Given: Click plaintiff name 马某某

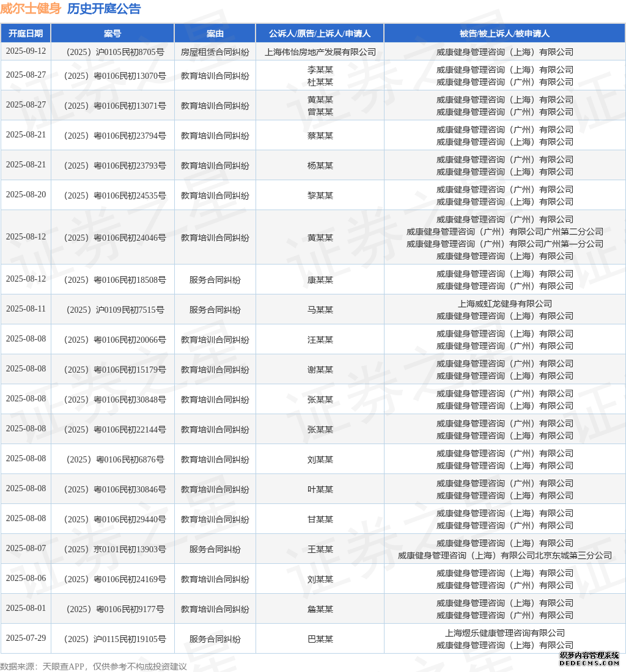Looking at the screenshot, I should coord(320,310).
